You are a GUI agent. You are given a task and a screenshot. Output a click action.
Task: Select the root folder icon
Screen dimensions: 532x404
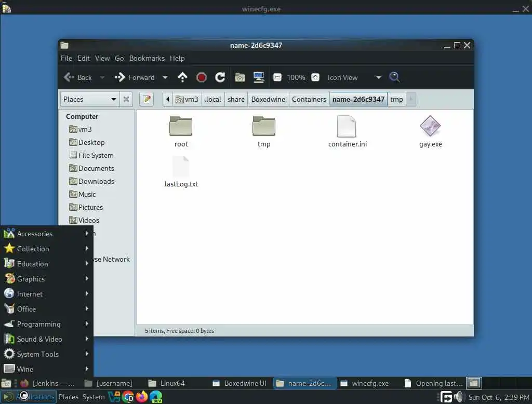point(181,126)
